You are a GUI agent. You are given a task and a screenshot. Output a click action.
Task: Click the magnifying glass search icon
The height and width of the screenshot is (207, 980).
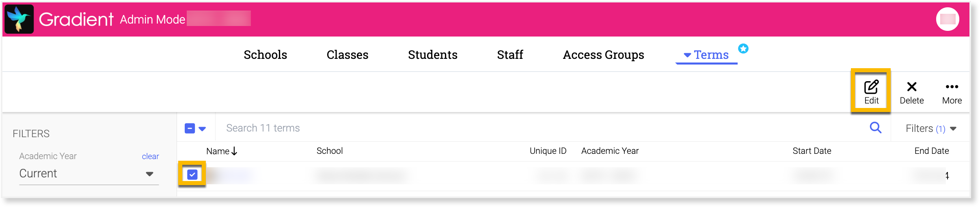point(876,128)
